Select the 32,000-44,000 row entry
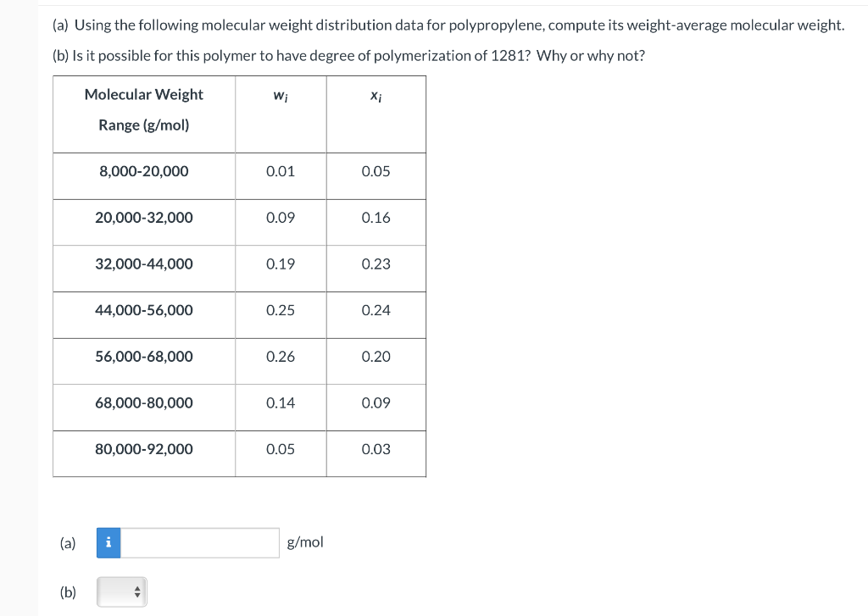This screenshot has height=616, width=868. pyautogui.click(x=143, y=264)
